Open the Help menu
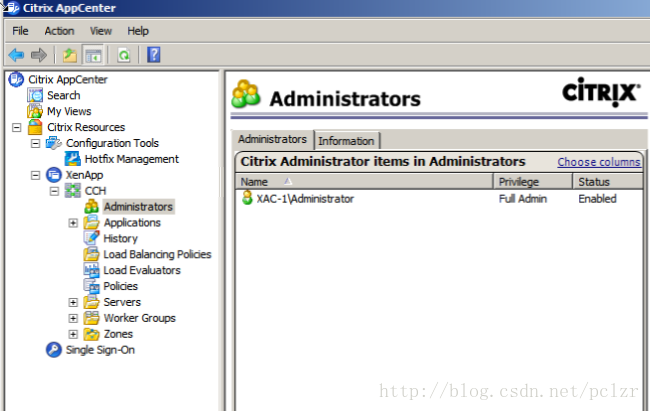This screenshot has width=650, height=411. [x=138, y=31]
